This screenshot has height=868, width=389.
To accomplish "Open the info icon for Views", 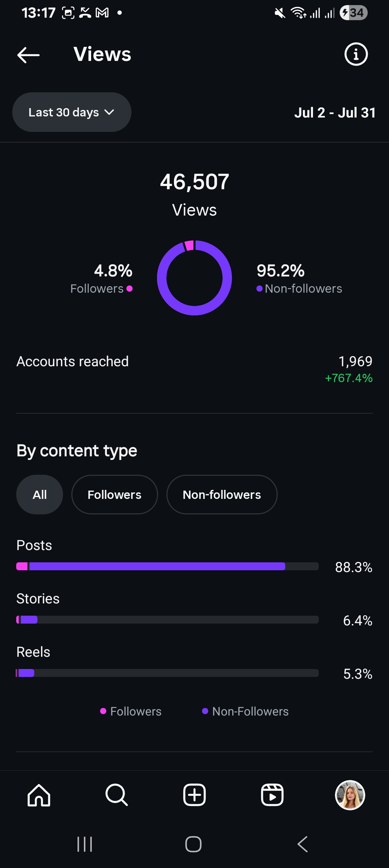I will pos(356,54).
